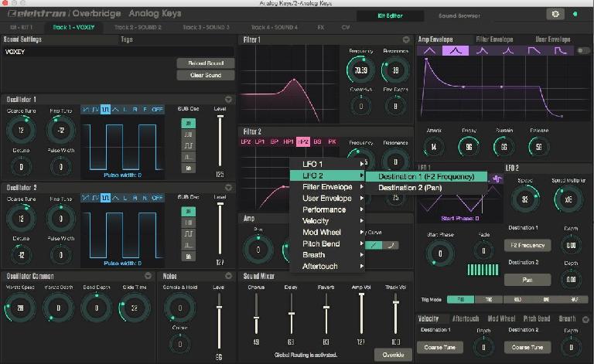Choose third sub oscillator shape in Oscillator 1
This screenshot has height=364, width=594.
click(x=188, y=145)
